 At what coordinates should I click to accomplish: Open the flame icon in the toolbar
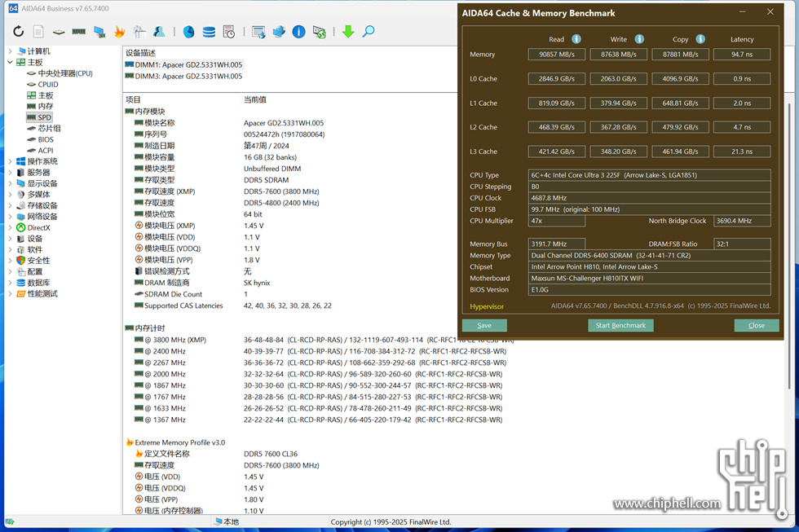click(x=119, y=32)
